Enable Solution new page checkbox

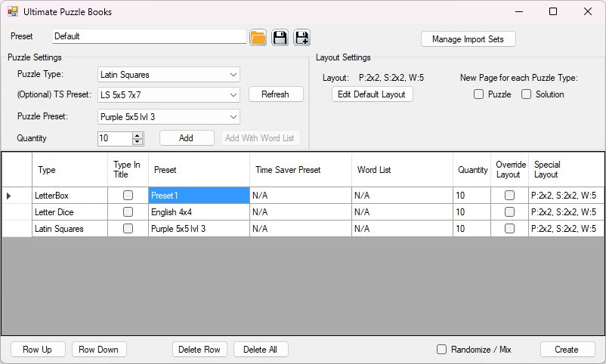click(527, 94)
